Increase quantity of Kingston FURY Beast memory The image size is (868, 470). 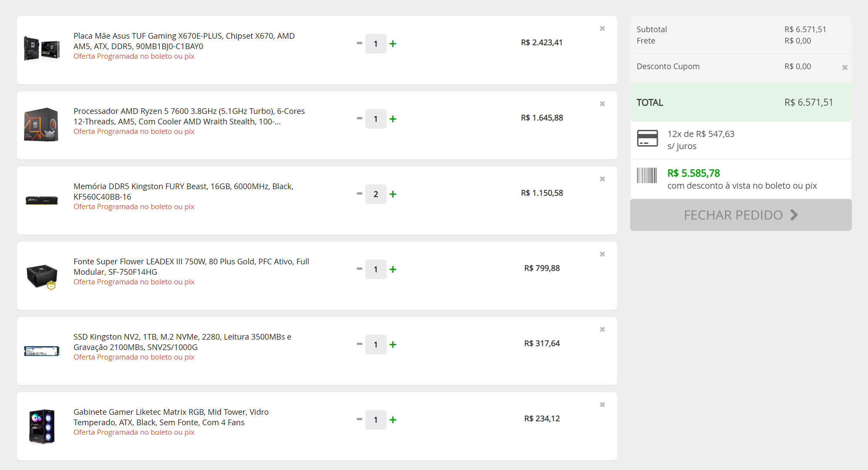(x=393, y=194)
